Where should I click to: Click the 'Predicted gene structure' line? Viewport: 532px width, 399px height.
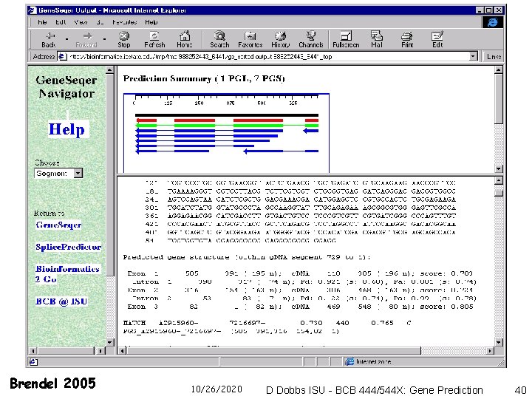click(247, 257)
